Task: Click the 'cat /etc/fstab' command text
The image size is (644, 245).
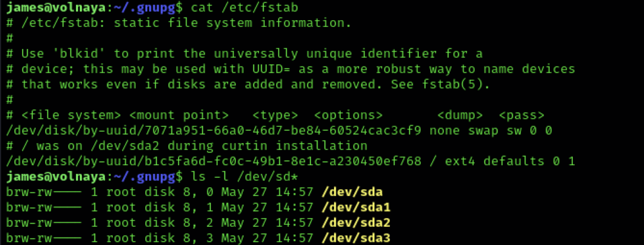Action: [x=245, y=8]
